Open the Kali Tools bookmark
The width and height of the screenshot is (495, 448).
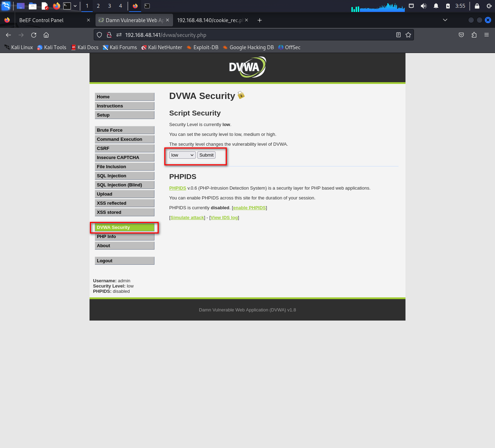click(x=52, y=47)
